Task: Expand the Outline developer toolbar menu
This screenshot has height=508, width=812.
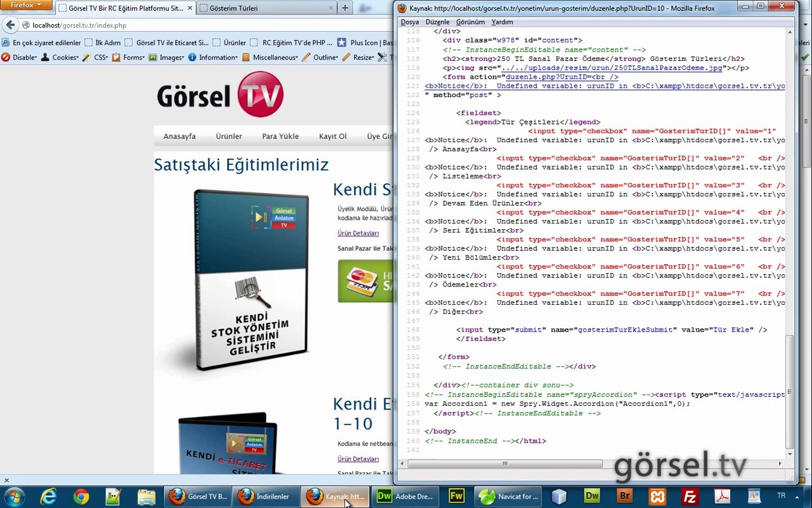Action: [321, 57]
